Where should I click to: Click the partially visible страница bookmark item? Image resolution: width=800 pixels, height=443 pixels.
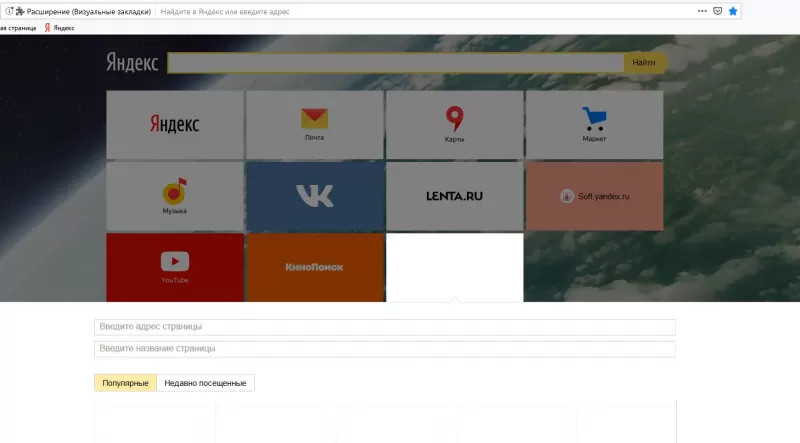point(18,28)
